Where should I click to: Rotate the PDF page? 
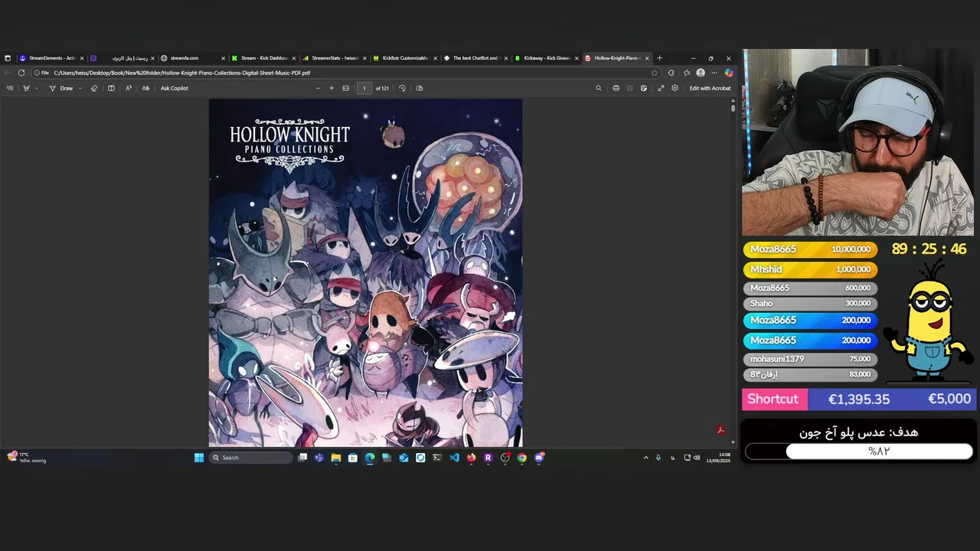[402, 88]
